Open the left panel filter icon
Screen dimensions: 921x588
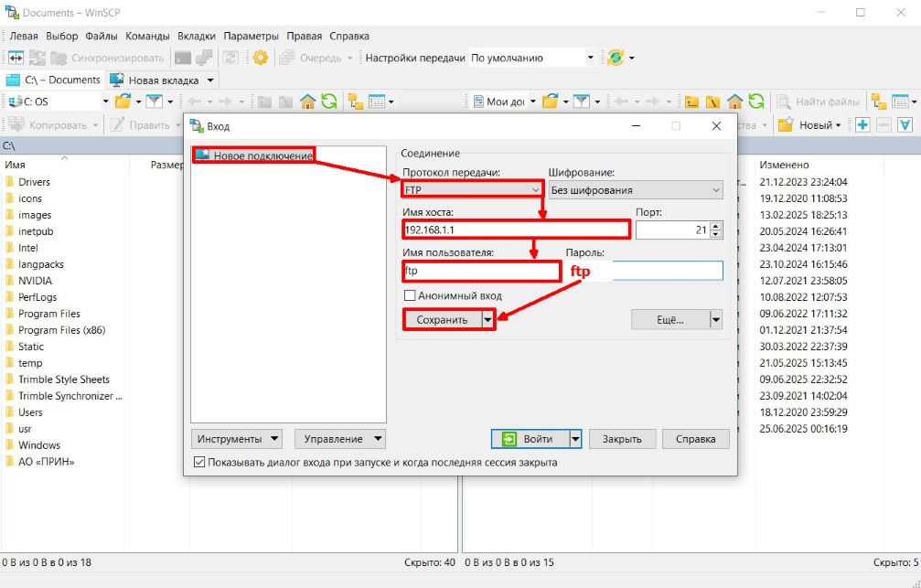[154, 102]
